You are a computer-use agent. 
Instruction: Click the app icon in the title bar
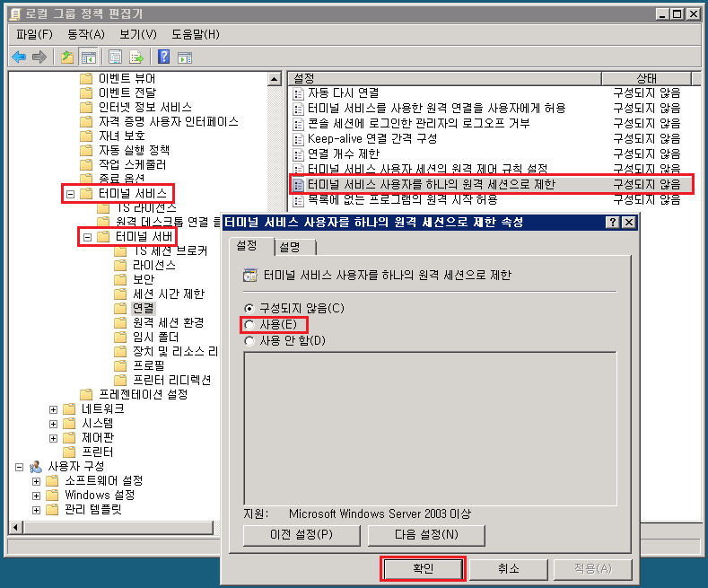point(15,14)
